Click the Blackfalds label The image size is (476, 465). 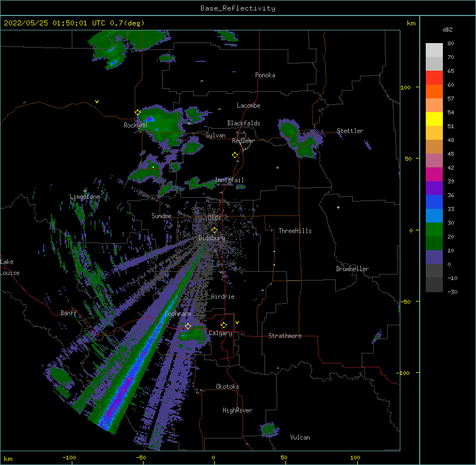[244, 123]
